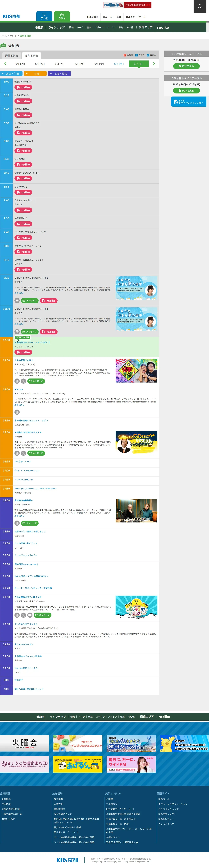Select the 日別番組表 tab
Viewport: 209px width, 868px height.
tap(31, 56)
